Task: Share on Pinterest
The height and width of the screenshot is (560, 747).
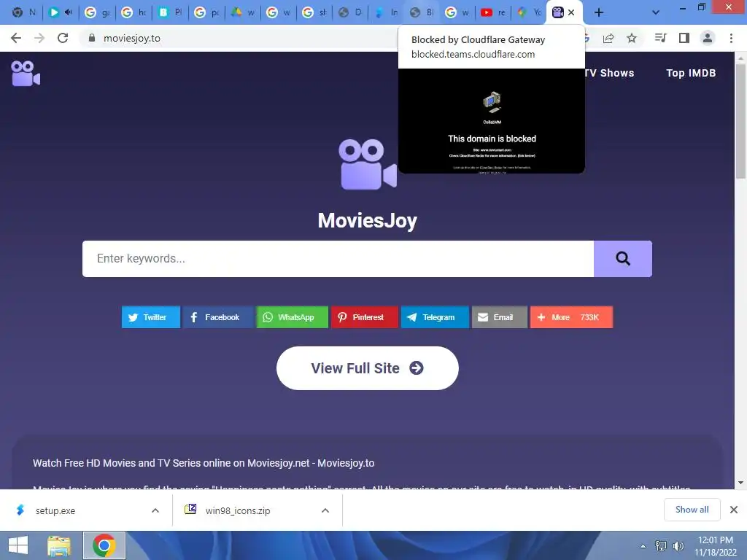Action: click(x=365, y=317)
